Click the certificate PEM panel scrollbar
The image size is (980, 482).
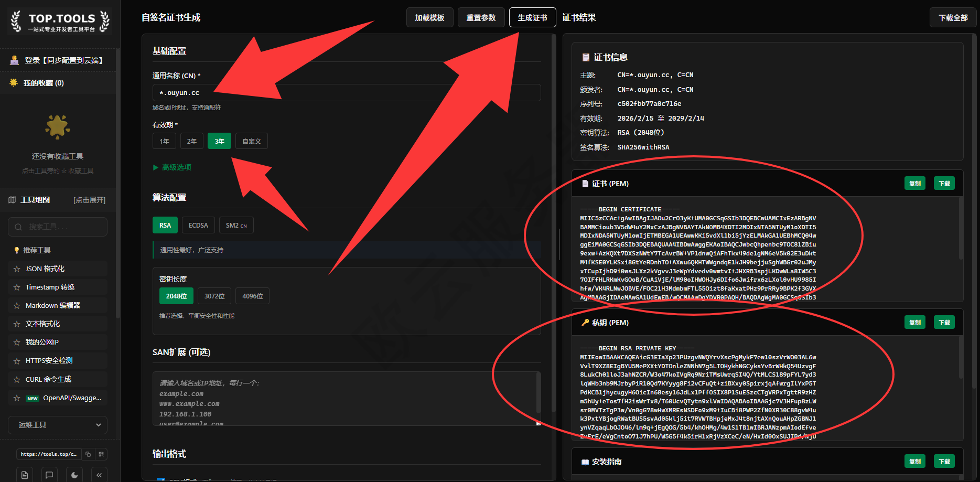961,228
